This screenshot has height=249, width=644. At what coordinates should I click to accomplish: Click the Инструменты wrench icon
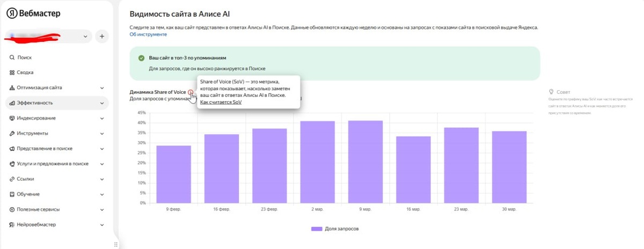coord(12,133)
